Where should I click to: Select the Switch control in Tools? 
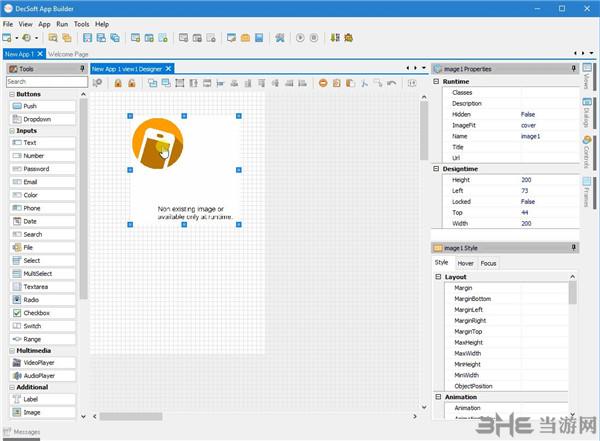42,326
